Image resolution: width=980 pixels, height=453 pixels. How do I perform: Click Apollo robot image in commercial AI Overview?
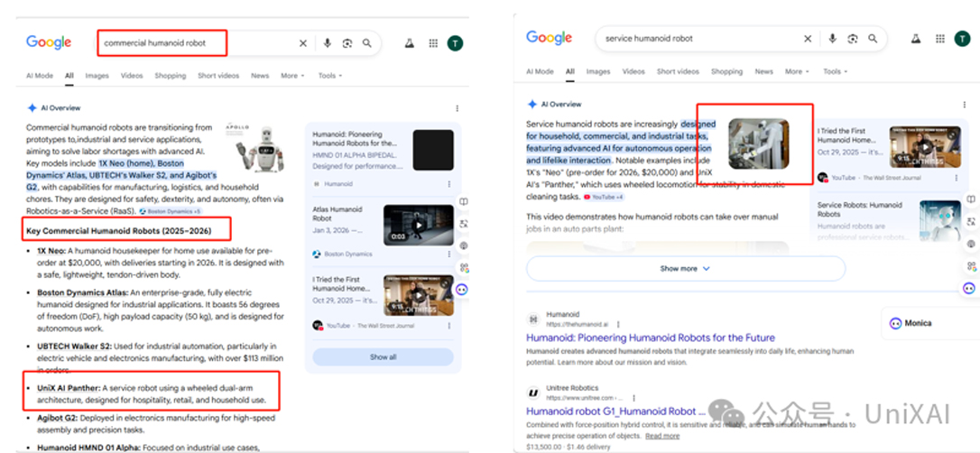pos(254,147)
